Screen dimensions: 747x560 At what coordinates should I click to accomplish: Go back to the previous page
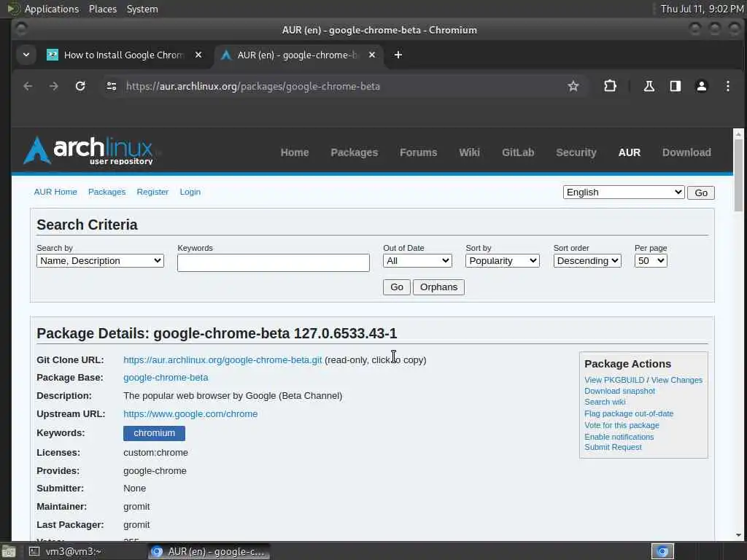(x=28, y=86)
